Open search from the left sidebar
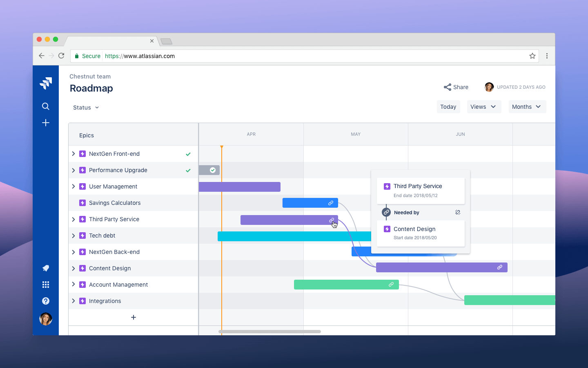This screenshot has width=588, height=368. (45, 105)
